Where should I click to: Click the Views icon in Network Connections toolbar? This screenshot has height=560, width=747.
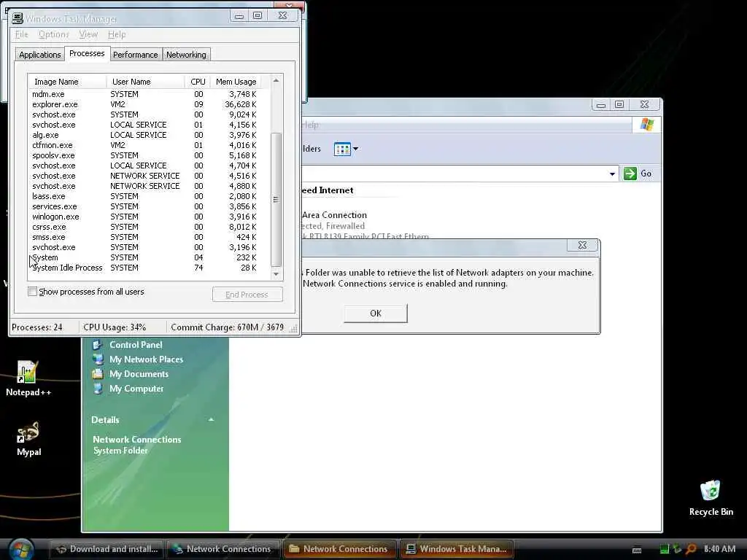click(x=342, y=149)
